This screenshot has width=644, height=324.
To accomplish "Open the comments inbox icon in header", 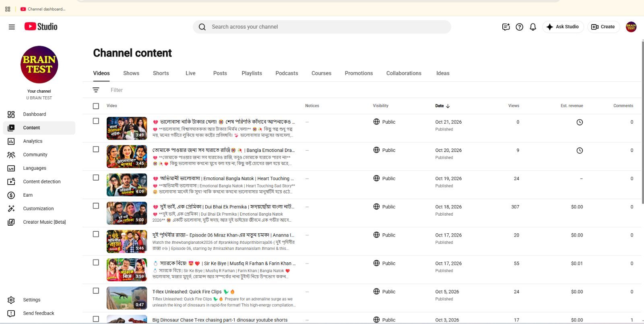I will pyautogui.click(x=506, y=27).
